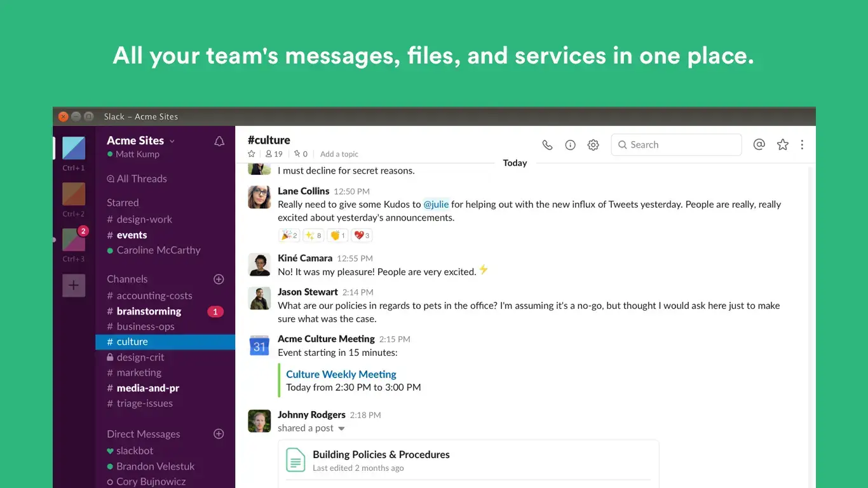
Task: Click the Search field
Action: coord(676,145)
